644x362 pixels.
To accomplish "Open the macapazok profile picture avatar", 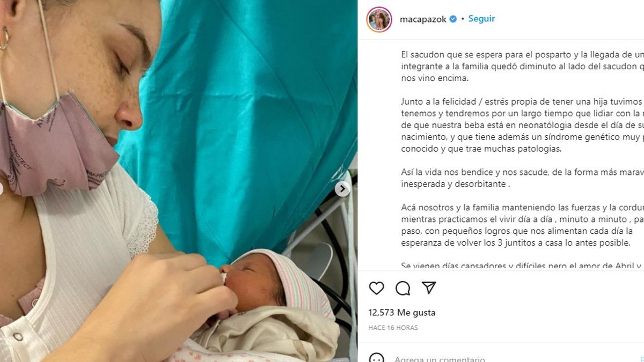I will click(x=379, y=19).
